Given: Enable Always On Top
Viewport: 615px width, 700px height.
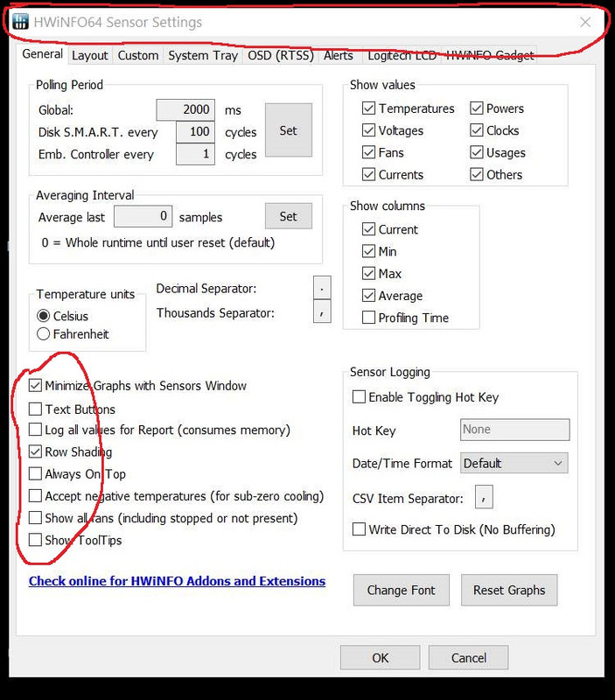Looking at the screenshot, I should [35, 473].
